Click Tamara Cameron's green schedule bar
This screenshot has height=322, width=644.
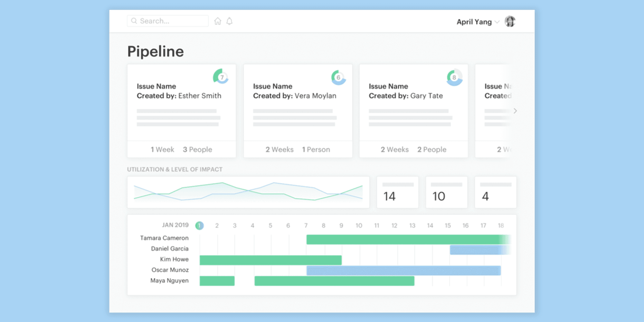tap(406, 240)
